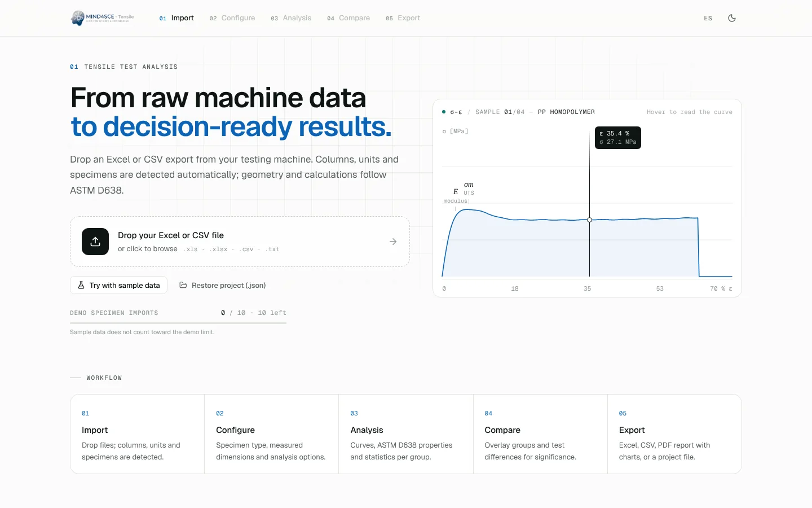Click the 'E modulus' chart annotation
The width and height of the screenshot is (812, 508).
click(456, 196)
